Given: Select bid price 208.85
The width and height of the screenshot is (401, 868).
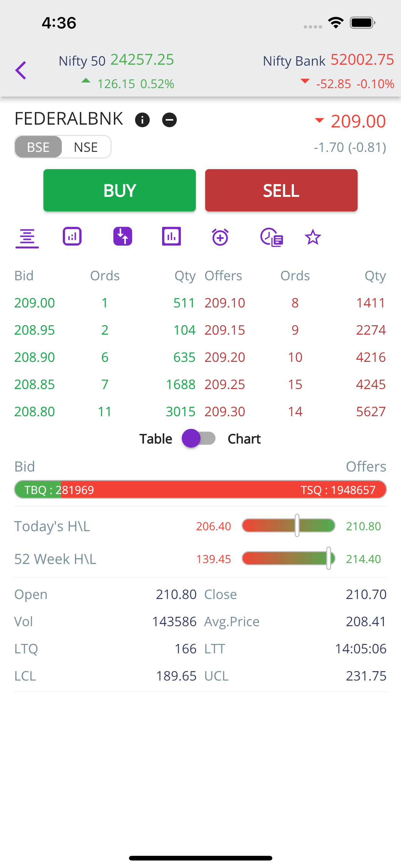Looking at the screenshot, I should click(x=35, y=384).
